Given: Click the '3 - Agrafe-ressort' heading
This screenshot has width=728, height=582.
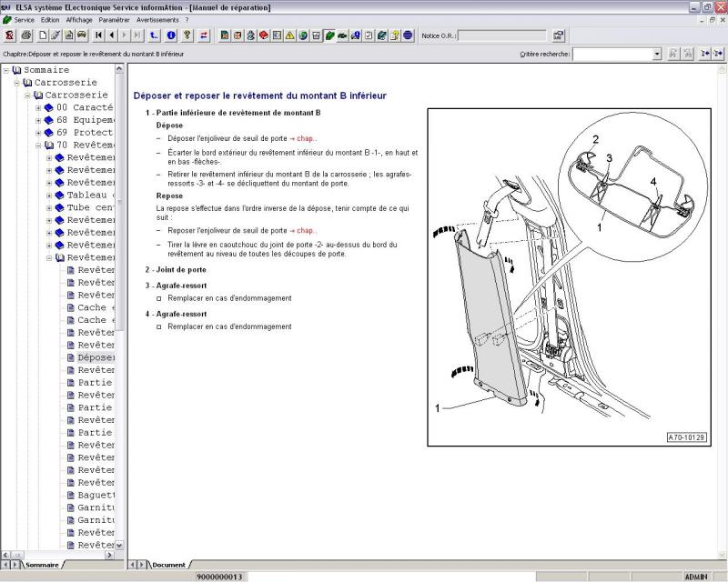Looking at the screenshot, I should point(176,286).
